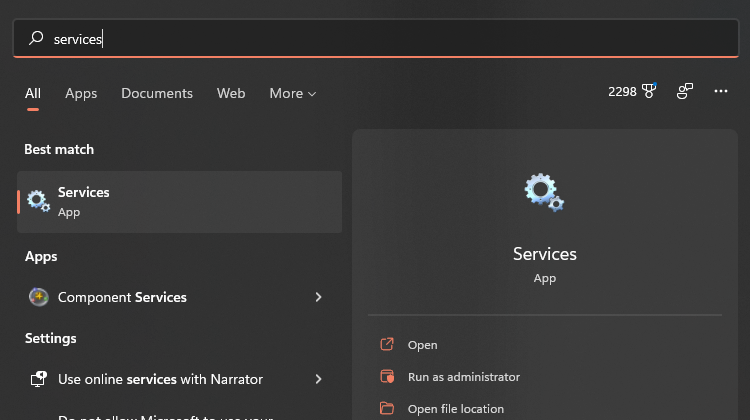750x420 pixels.
Task: Click Open in the preview pane
Action: click(x=422, y=345)
